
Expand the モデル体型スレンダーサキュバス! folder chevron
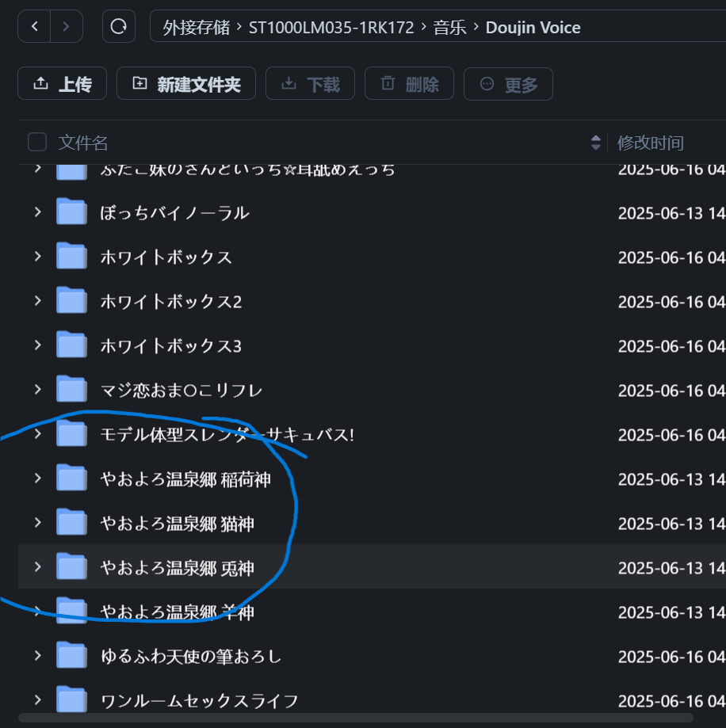click(x=37, y=433)
